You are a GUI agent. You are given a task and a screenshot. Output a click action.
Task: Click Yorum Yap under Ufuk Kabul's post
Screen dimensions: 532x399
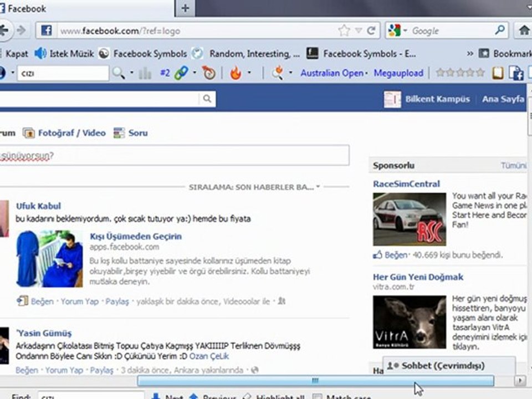(79, 301)
